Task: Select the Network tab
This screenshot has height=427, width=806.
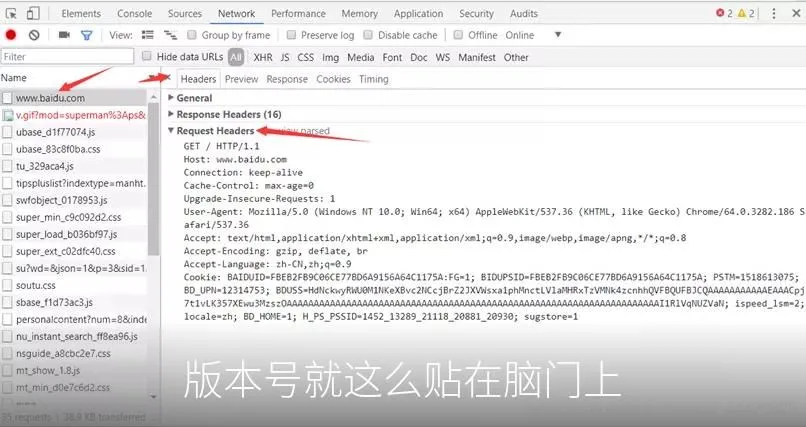Action: [x=236, y=13]
